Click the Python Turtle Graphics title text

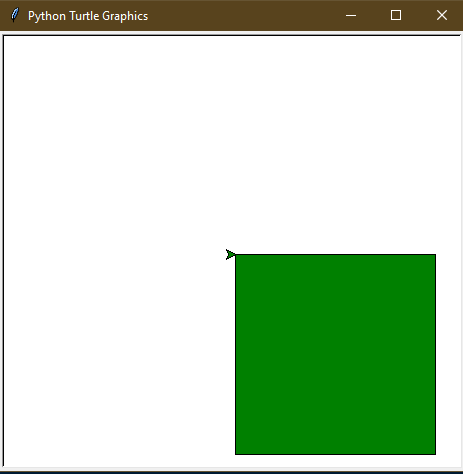pos(88,16)
